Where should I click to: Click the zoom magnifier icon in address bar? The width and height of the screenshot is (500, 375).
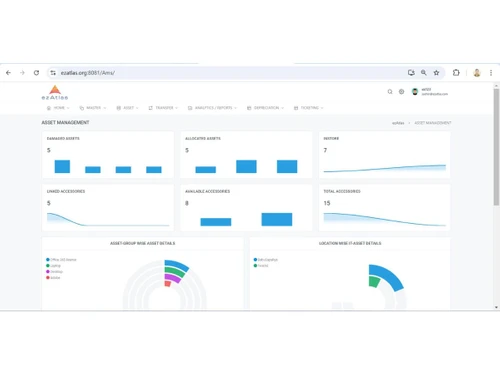click(x=424, y=73)
